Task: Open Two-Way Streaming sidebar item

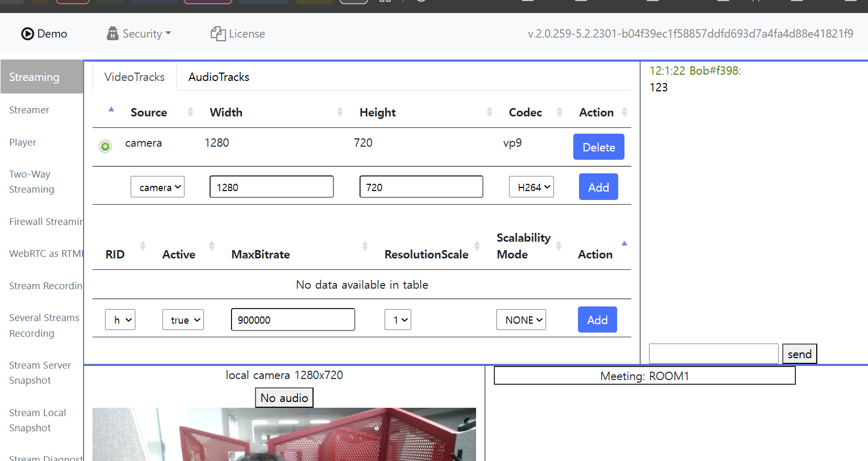Action: pyautogui.click(x=32, y=182)
